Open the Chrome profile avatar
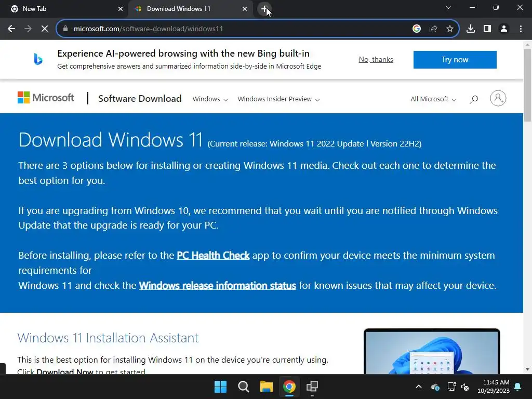This screenshot has width=532, height=399. pyautogui.click(x=504, y=29)
